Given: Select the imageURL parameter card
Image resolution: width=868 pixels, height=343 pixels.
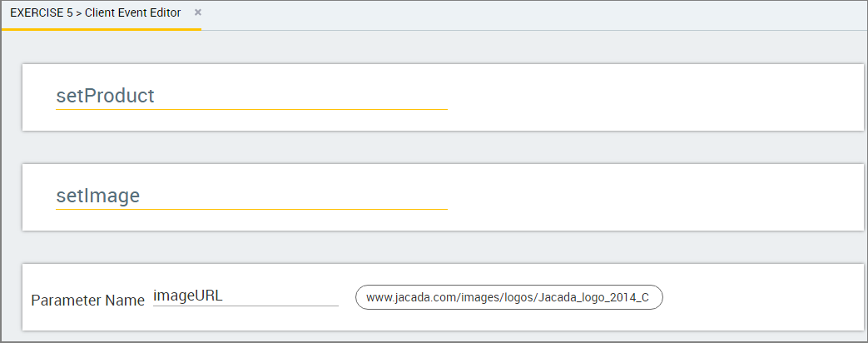Looking at the screenshot, I should pyautogui.click(x=443, y=297).
